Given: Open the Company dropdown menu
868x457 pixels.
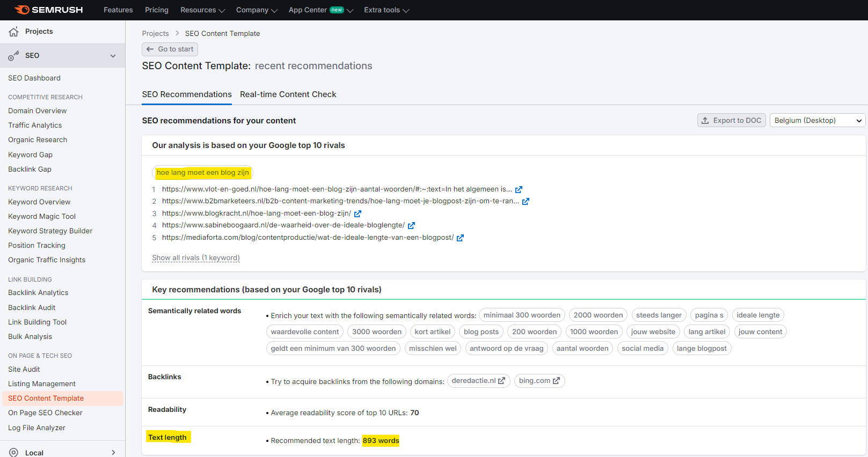Looking at the screenshot, I should (x=257, y=10).
